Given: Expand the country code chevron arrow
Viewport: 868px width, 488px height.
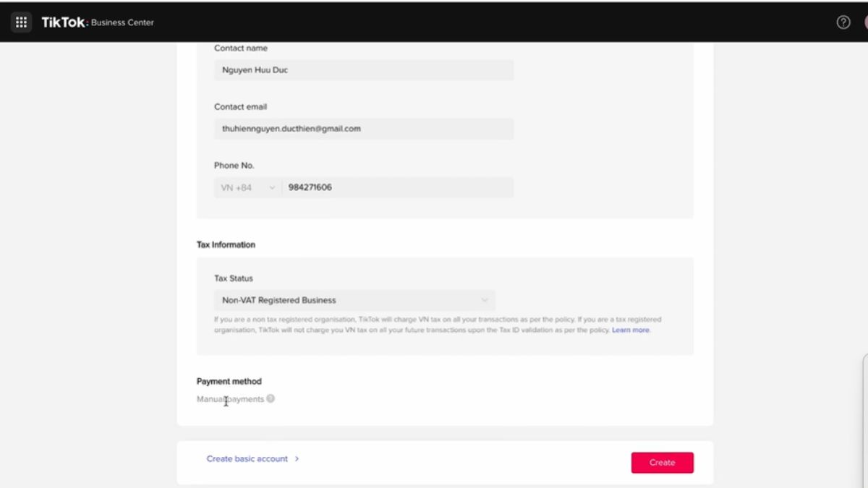Looking at the screenshot, I should point(272,188).
